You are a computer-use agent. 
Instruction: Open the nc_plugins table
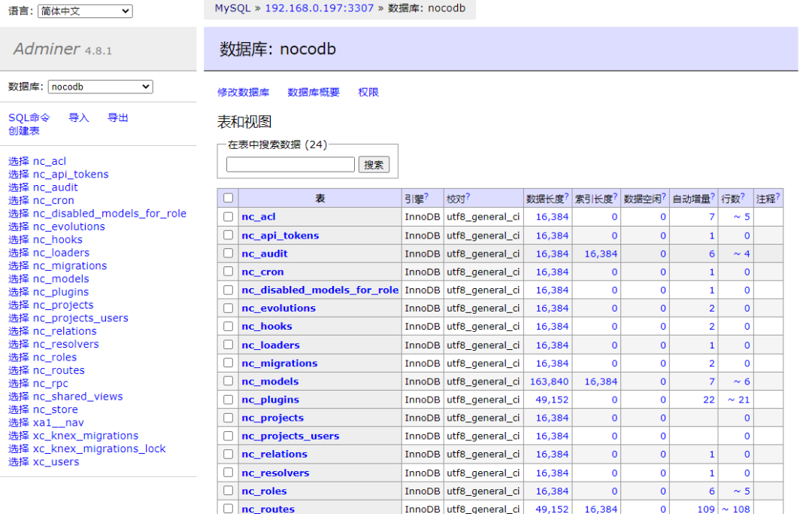270,400
